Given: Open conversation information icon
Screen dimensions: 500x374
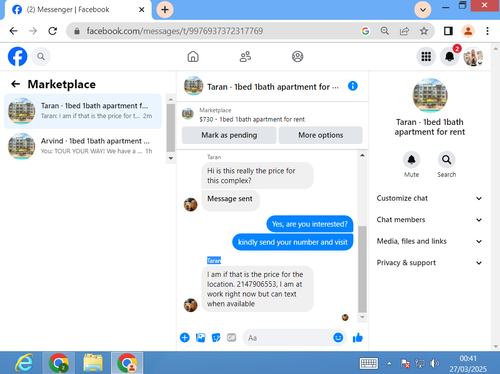Looking at the screenshot, I should [353, 86].
